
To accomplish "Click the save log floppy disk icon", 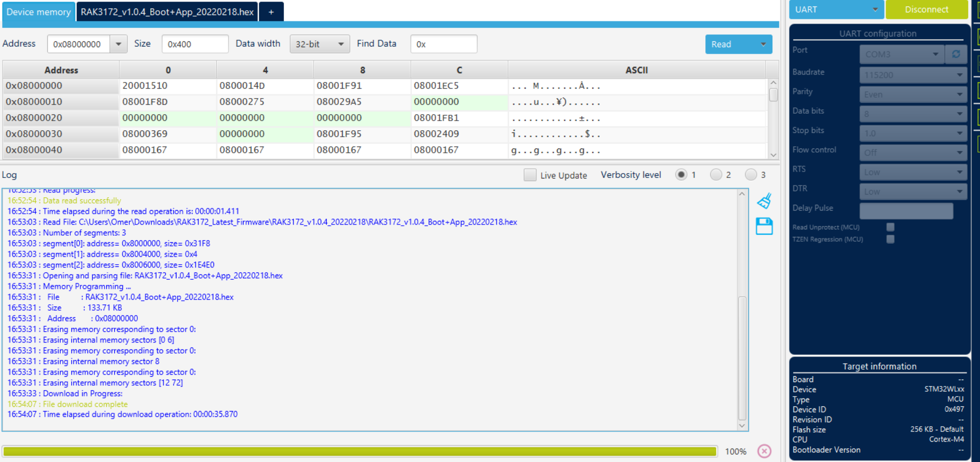I will click(764, 226).
